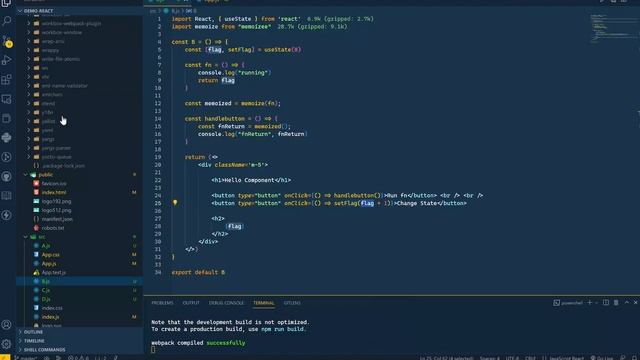Click 'Hello Component' heading text on line 22
Screen dimensions: 640x360
tap(249, 180)
